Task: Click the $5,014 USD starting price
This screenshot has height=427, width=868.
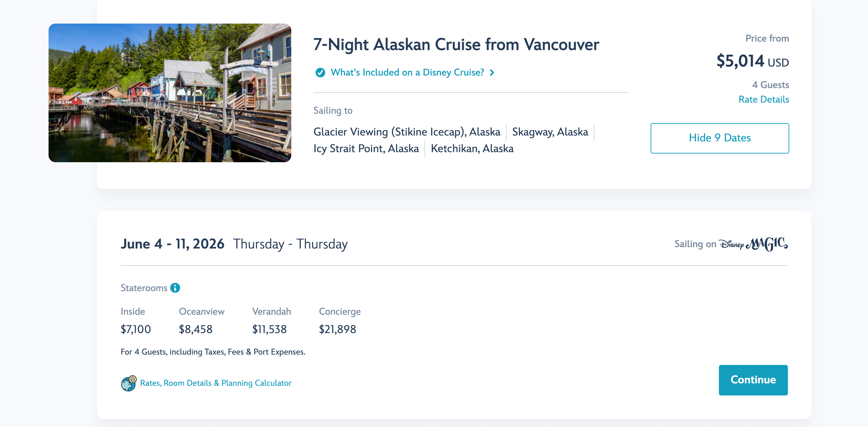Action: pyautogui.click(x=753, y=61)
